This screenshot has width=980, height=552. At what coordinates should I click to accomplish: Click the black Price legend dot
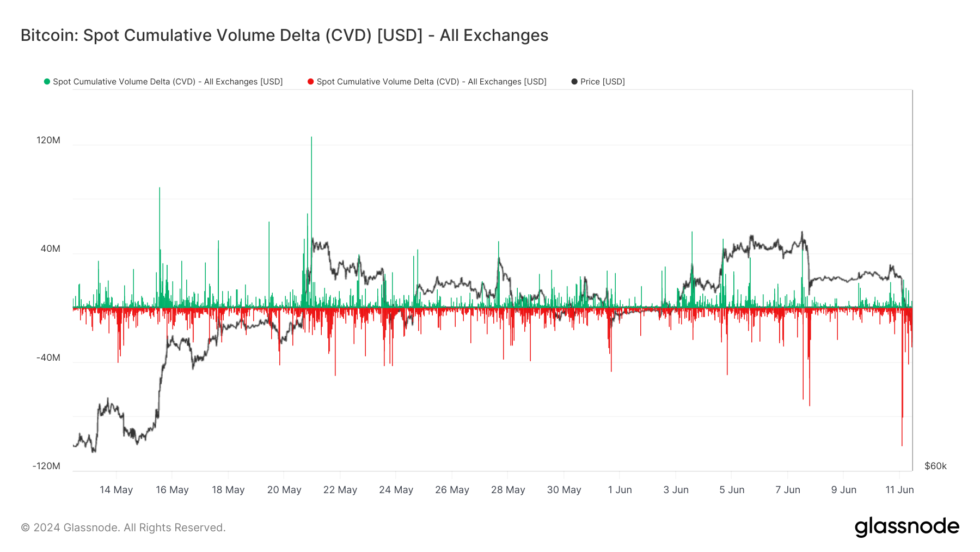pos(574,82)
